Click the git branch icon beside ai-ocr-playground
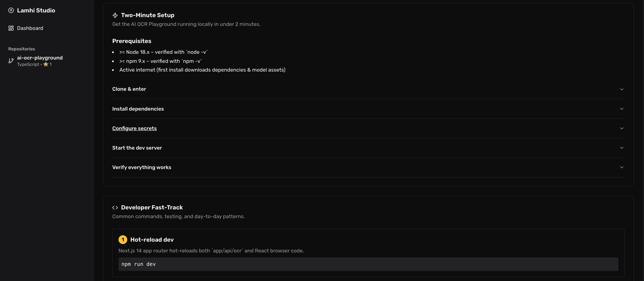The width and height of the screenshot is (644, 281). click(x=11, y=61)
